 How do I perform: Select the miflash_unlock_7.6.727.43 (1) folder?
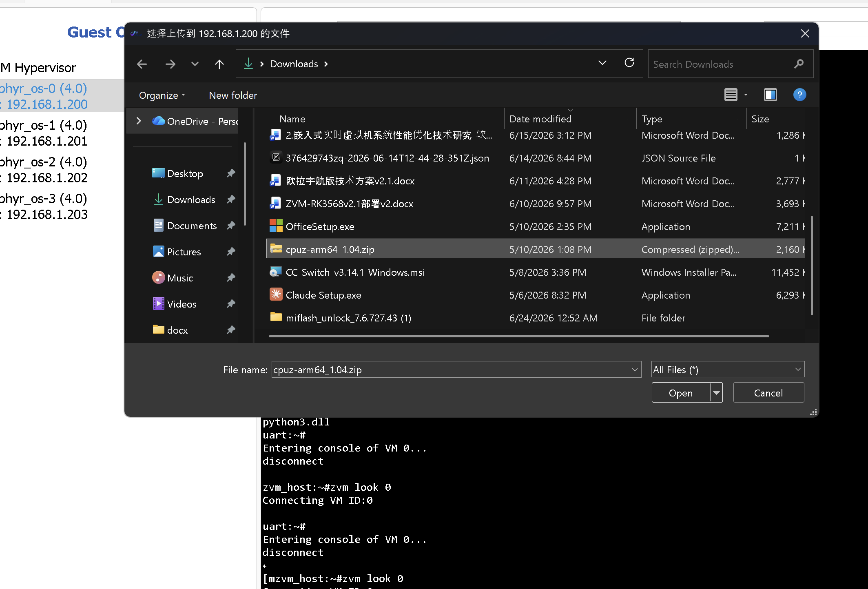[536, 318]
